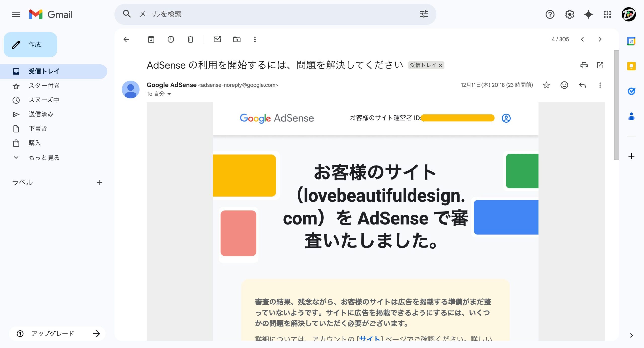Open search filter options
This screenshot has width=644, height=348.
tap(424, 14)
